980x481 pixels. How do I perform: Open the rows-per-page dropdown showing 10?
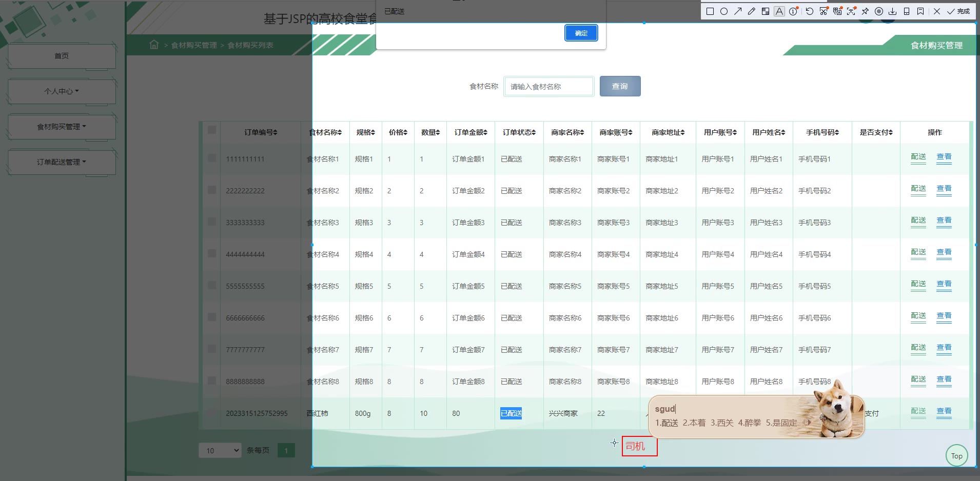click(x=220, y=451)
